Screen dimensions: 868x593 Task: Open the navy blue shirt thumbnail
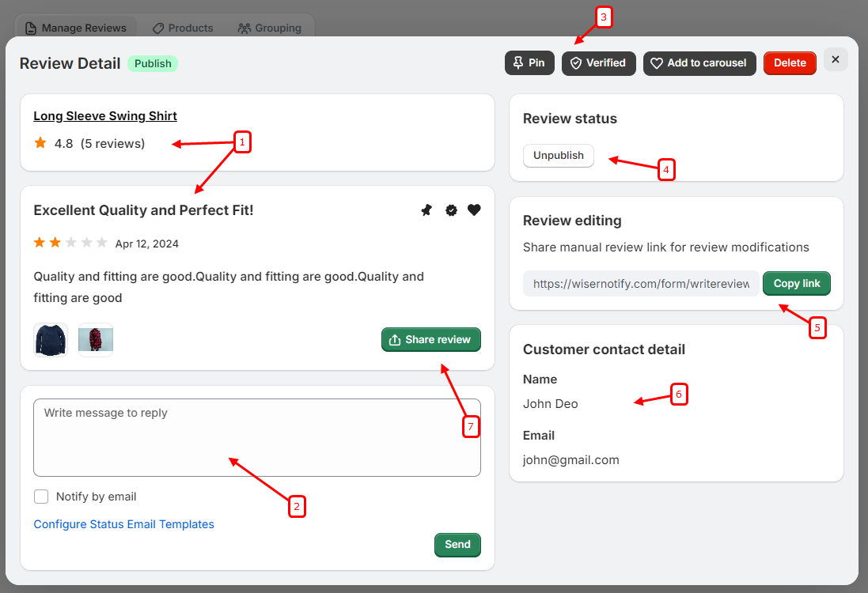(51, 340)
